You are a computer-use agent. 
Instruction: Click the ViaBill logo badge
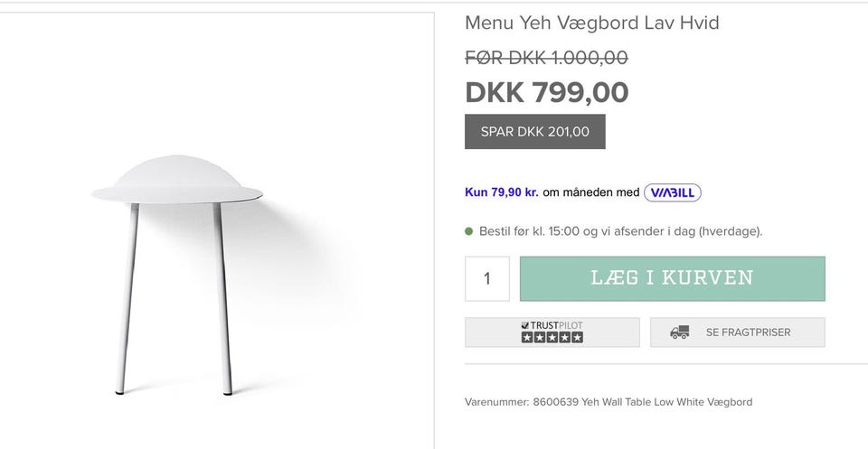(672, 192)
